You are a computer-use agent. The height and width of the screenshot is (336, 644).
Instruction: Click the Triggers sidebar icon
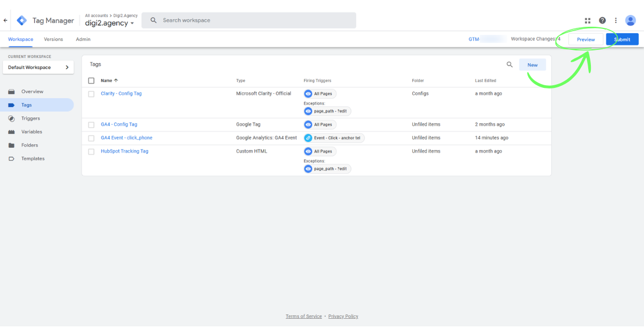point(11,118)
